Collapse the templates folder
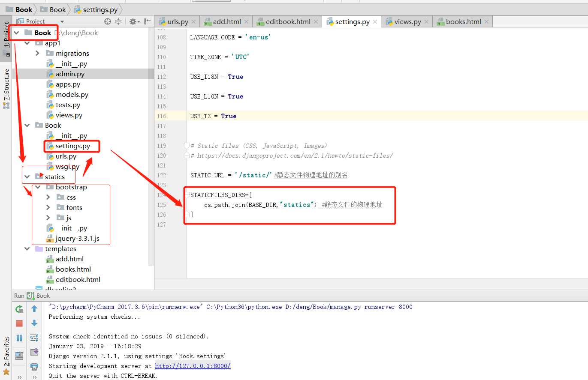This screenshot has width=588, height=380. tap(27, 248)
